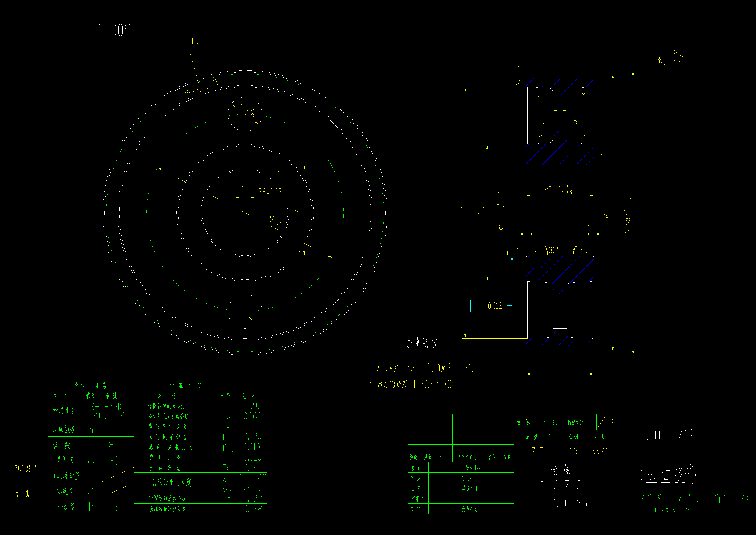The image size is (756, 535).
Task: Select the 齿圈径向跳动公差 row label
Action: [x=166, y=406]
